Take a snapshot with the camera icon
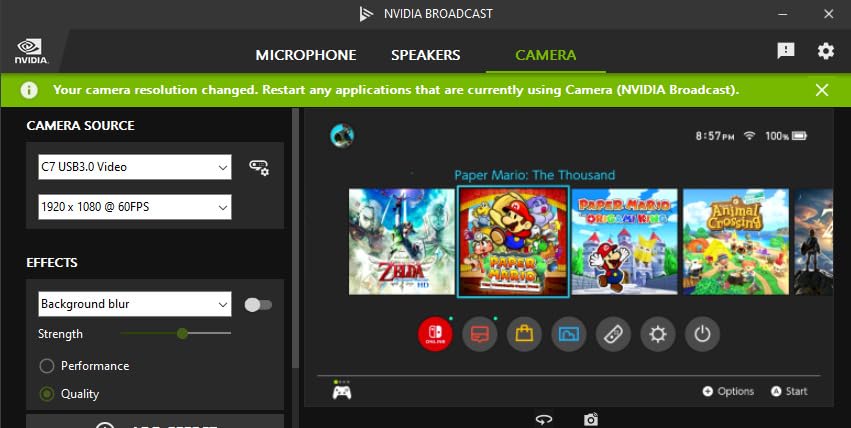This screenshot has width=851, height=428. [x=590, y=419]
